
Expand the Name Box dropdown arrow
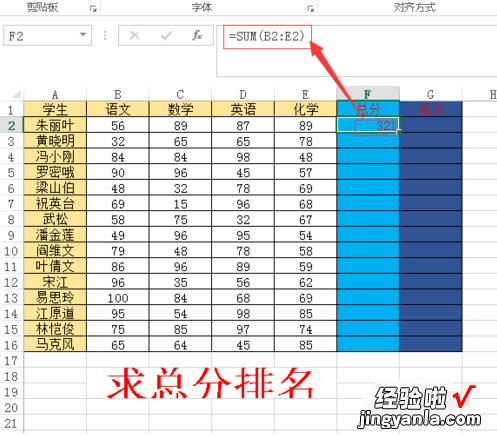click(x=83, y=35)
